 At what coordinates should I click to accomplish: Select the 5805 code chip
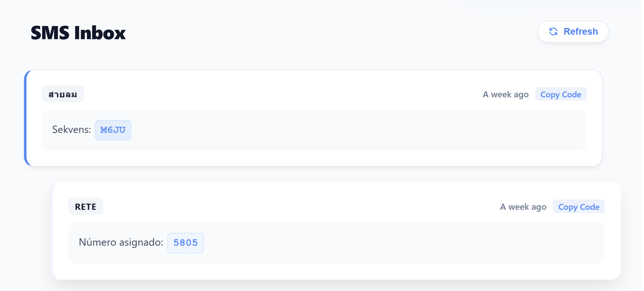tap(185, 243)
